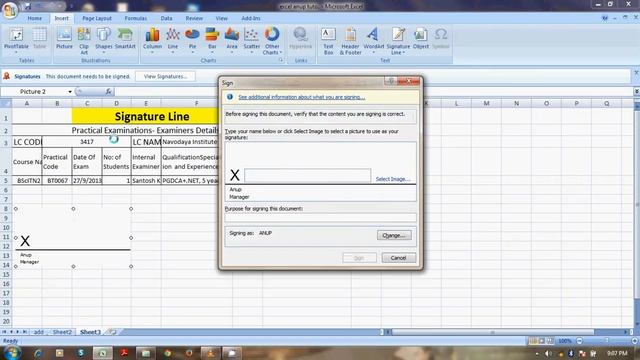Open the Windows Start button
Image resolution: width=640 pixels, height=360 pixels.
point(12,353)
